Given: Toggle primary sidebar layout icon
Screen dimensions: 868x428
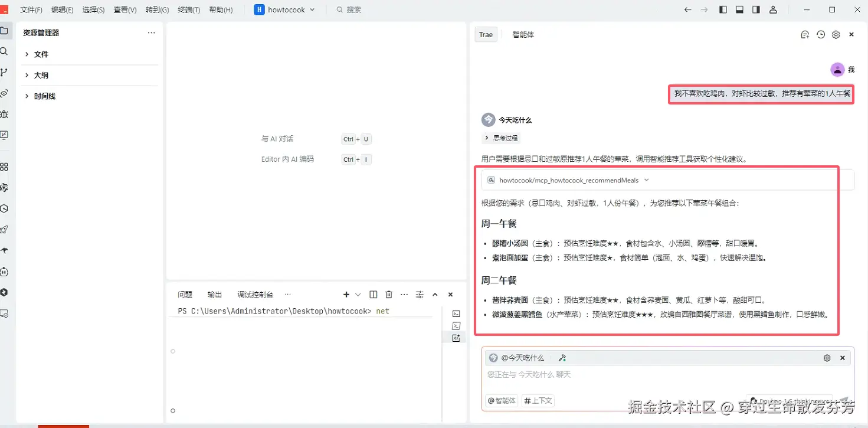Looking at the screenshot, I should click(723, 9).
